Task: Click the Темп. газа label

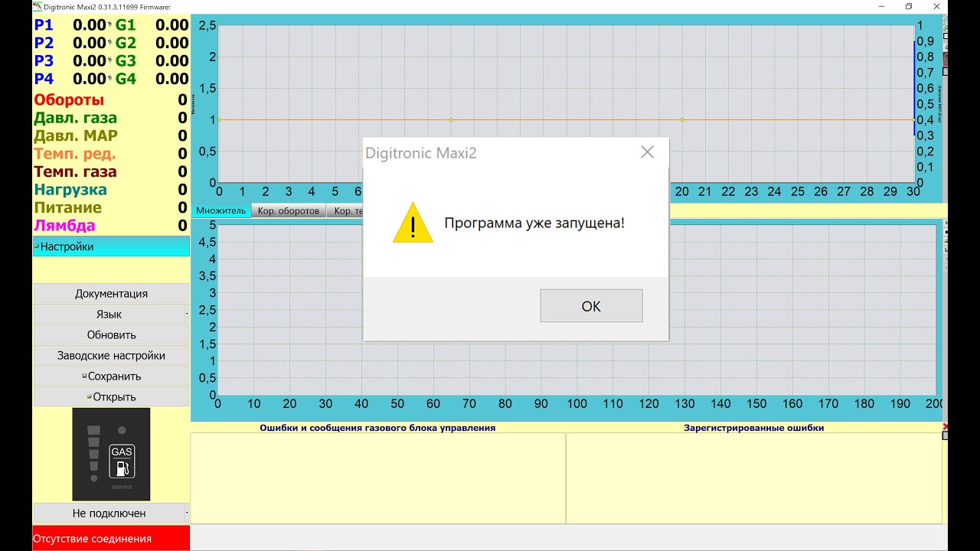Action: pos(75,172)
